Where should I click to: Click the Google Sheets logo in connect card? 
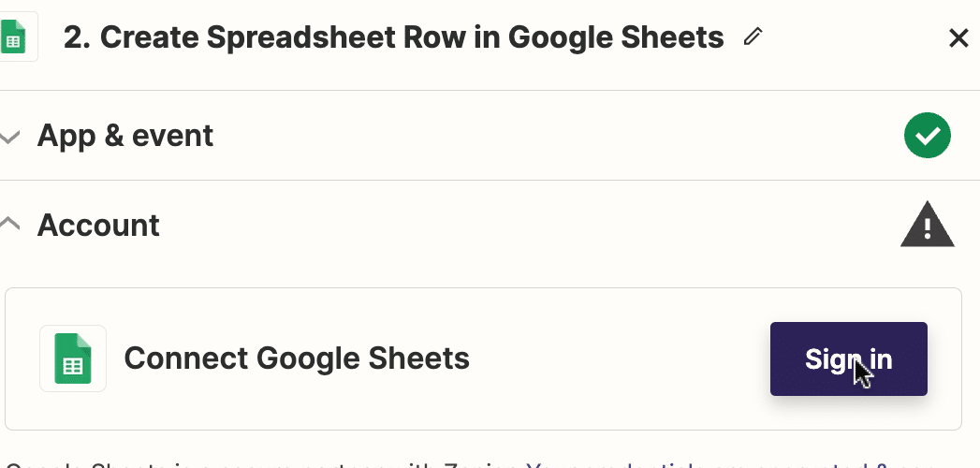coord(73,358)
